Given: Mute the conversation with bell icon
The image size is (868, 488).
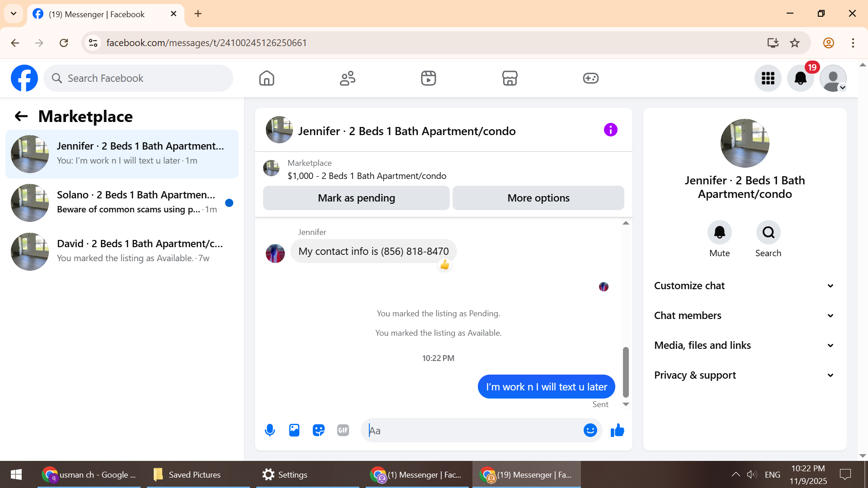Looking at the screenshot, I should pyautogui.click(x=720, y=232).
